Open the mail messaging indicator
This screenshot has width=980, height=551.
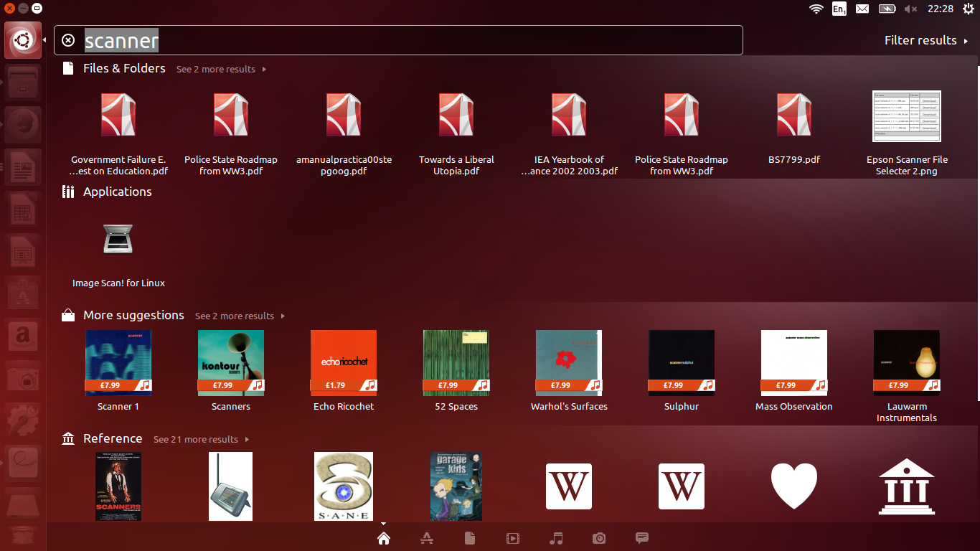(x=862, y=9)
